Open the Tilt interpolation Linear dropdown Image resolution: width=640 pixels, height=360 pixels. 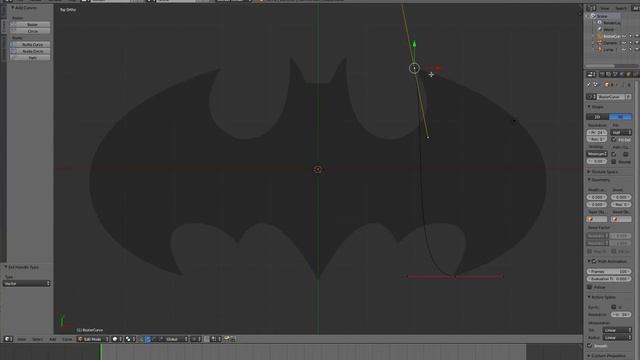[x=617, y=330]
